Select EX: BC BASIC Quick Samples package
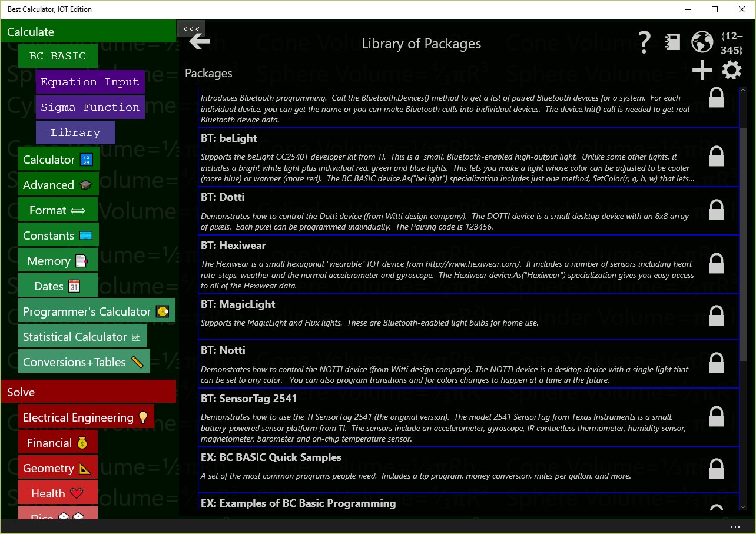Image resolution: width=756 pixels, height=534 pixels. coord(468,470)
